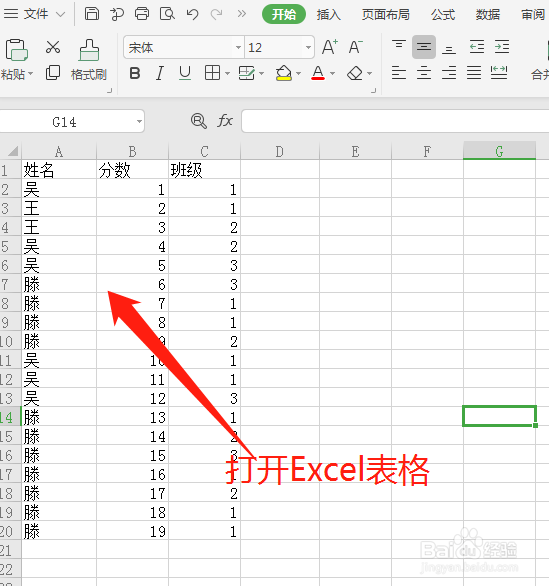The width and height of the screenshot is (549, 586).
Task: Open font group dialog launcher
Action: 373,90
